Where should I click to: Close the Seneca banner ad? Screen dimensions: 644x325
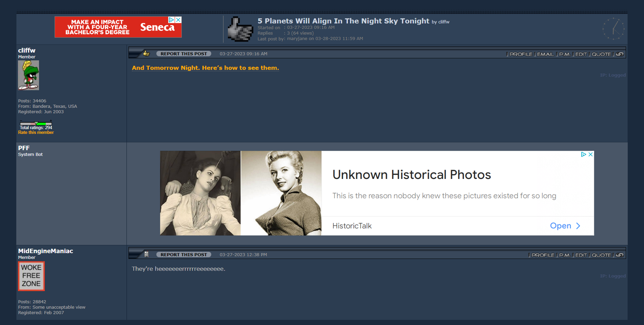pos(178,20)
